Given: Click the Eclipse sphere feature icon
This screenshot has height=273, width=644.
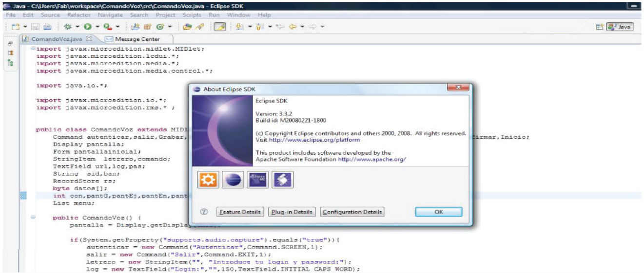Looking at the screenshot, I should (x=232, y=180).
